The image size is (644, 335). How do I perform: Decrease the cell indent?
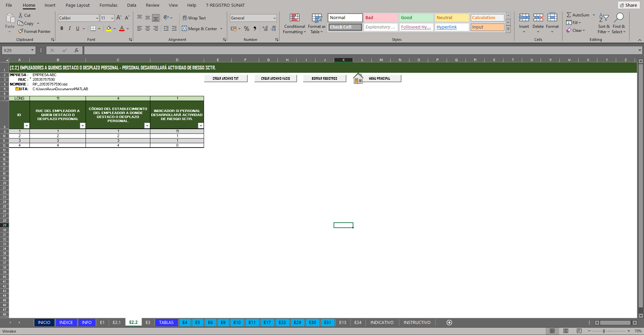point(166,29)
